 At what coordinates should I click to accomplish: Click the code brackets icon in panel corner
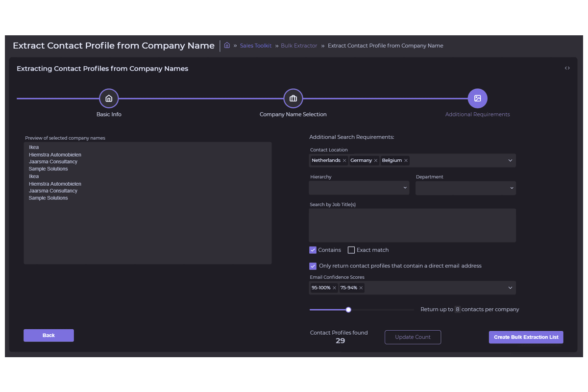coord(567,68)
